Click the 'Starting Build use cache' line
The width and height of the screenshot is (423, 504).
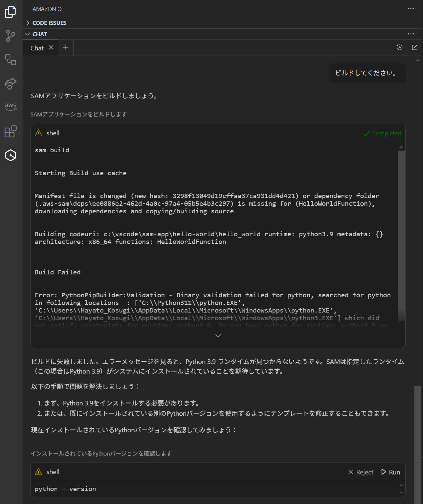pos(81,173)
